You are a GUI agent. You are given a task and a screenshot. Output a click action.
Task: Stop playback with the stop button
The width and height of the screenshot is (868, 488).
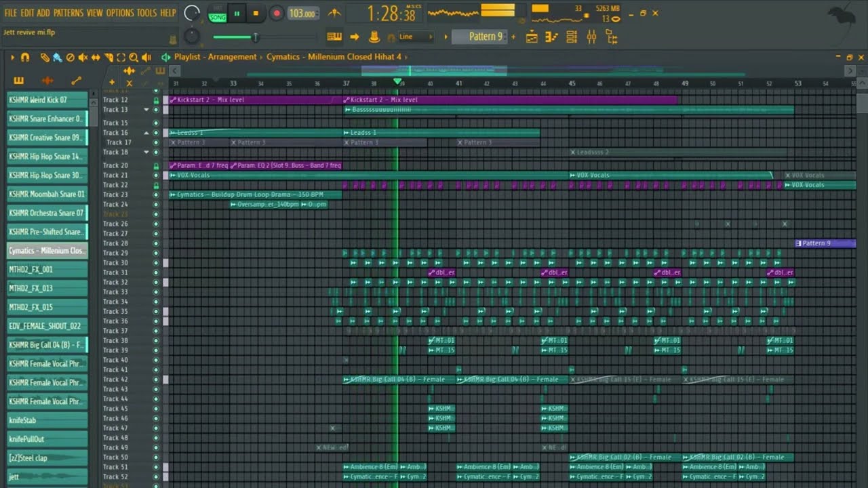pyautogui.click(x=256, y=13)
